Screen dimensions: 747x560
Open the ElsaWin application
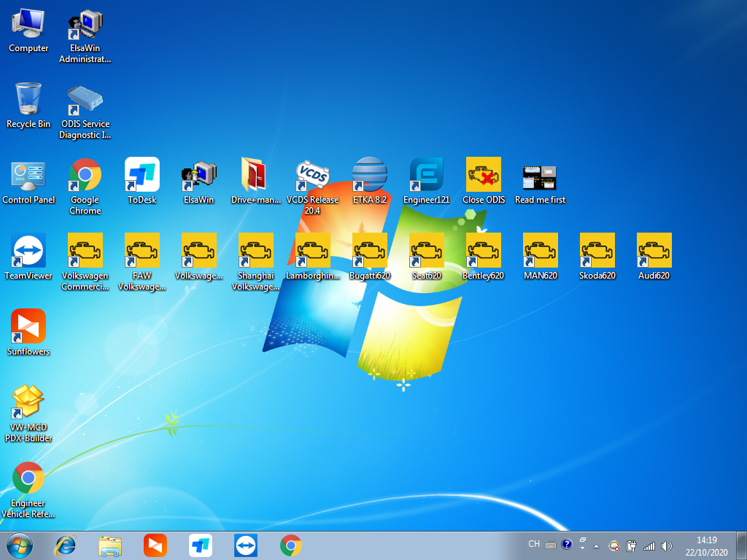[198, 175]
